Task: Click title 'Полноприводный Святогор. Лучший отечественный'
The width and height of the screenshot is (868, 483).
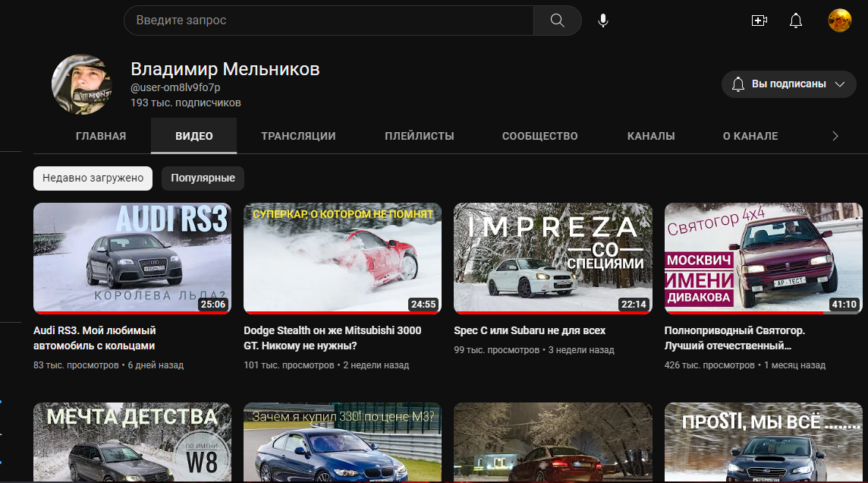Action: coord(734,338)
